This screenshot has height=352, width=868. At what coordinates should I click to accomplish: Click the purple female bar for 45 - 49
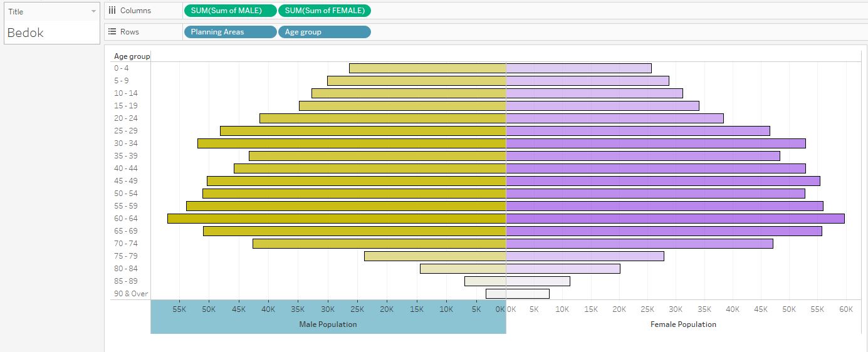[x=662, y=181]
